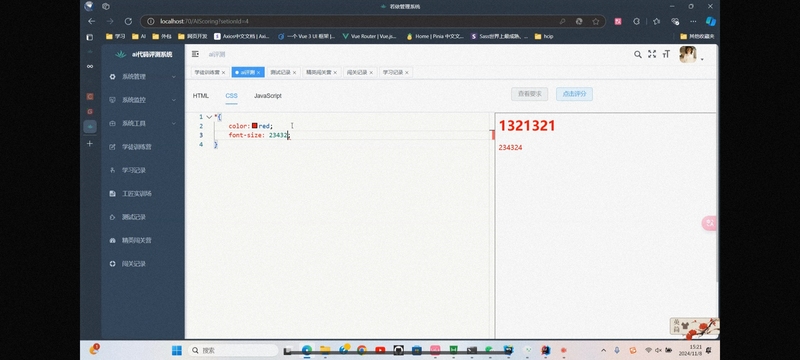Close the 精英闯关营 page tag

335,72
